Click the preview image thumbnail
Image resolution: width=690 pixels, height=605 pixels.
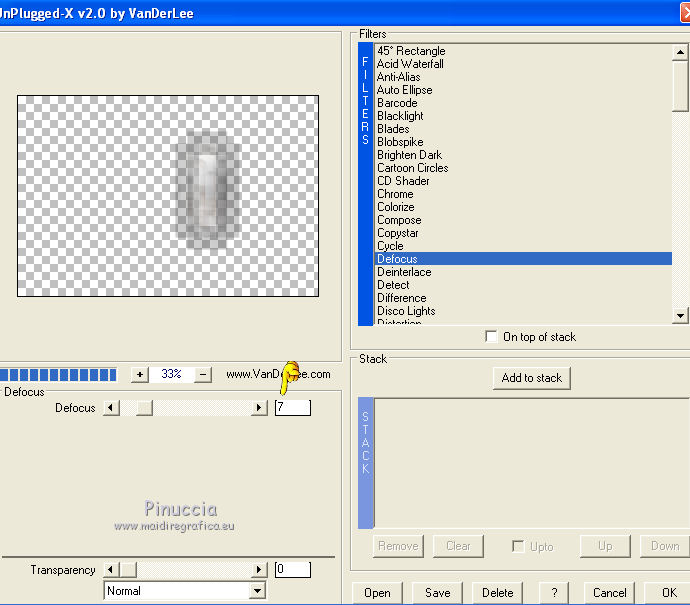pos(168,196)
